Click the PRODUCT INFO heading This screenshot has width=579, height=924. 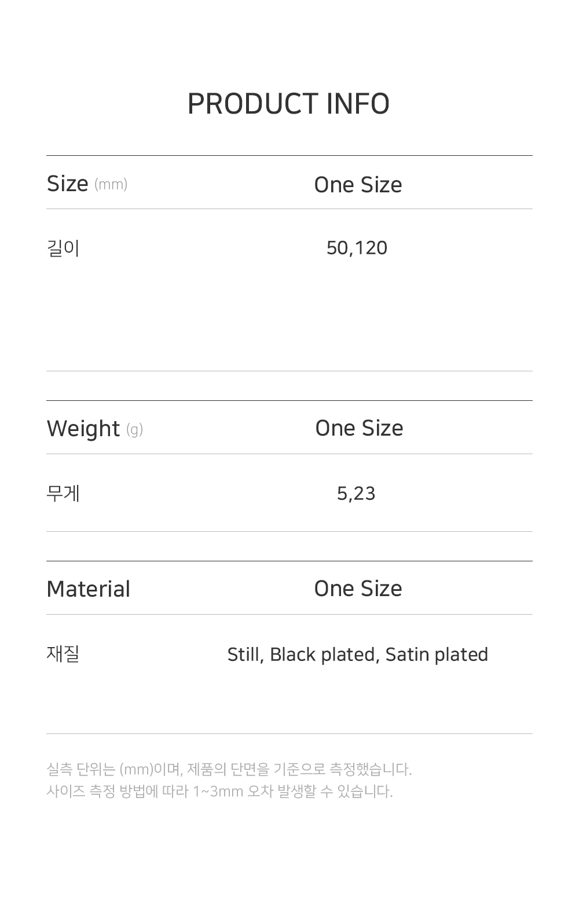click(x=288, y=104)
